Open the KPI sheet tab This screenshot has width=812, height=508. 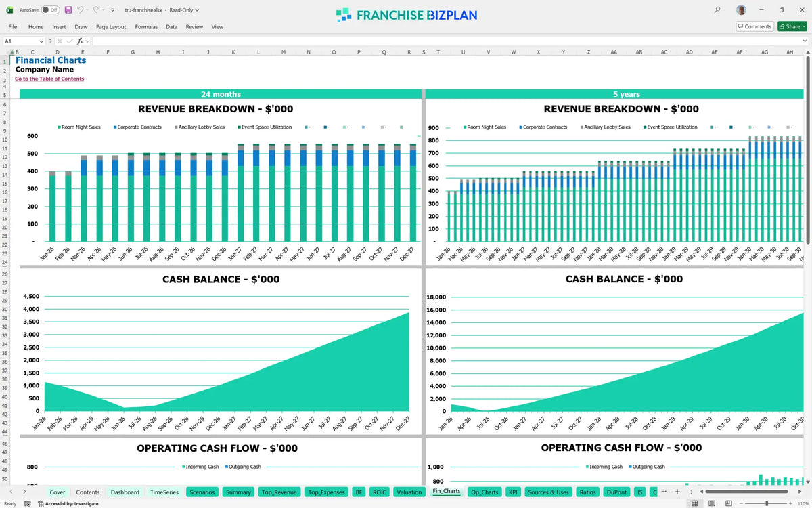coord(514,492)
